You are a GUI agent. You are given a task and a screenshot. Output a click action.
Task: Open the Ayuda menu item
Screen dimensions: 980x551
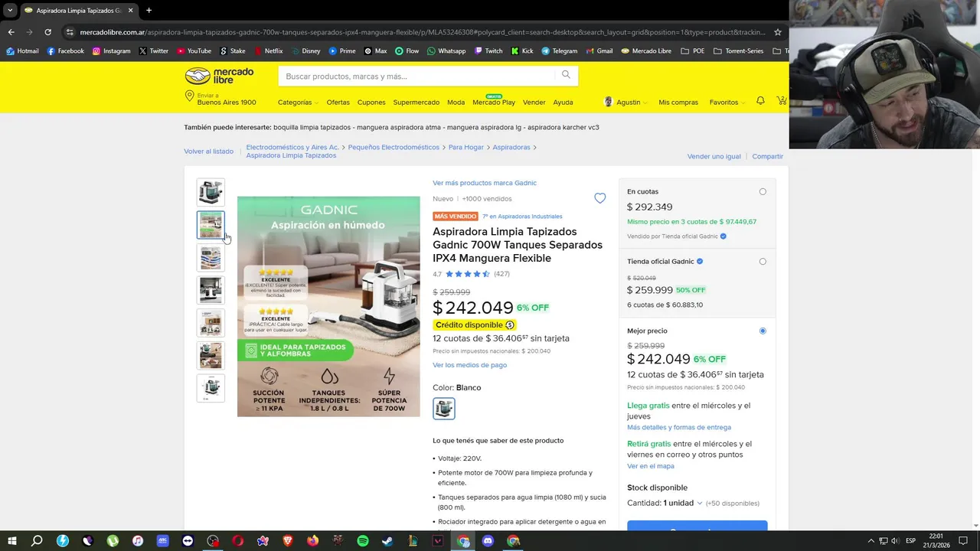coord(563,102)
